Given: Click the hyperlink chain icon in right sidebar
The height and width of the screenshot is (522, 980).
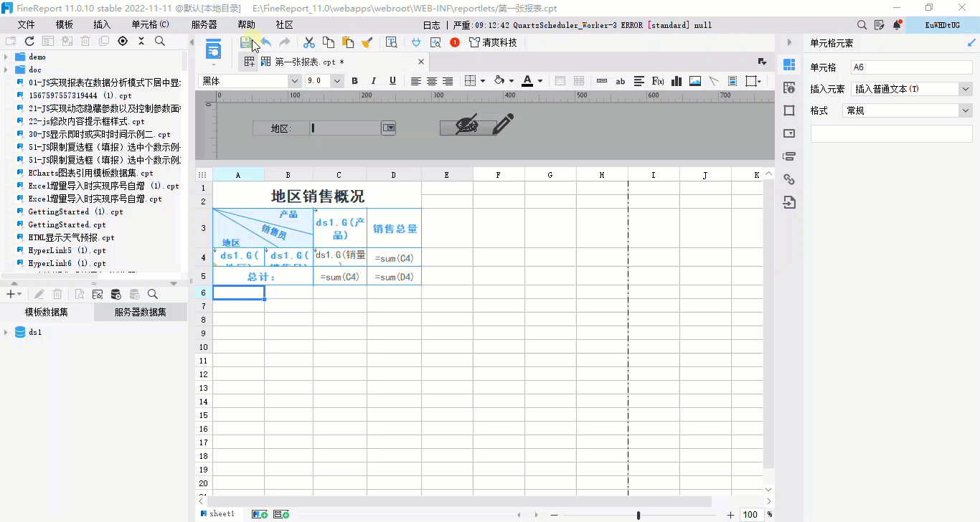Looking at the screenshot, I should (x=789, y=179).
